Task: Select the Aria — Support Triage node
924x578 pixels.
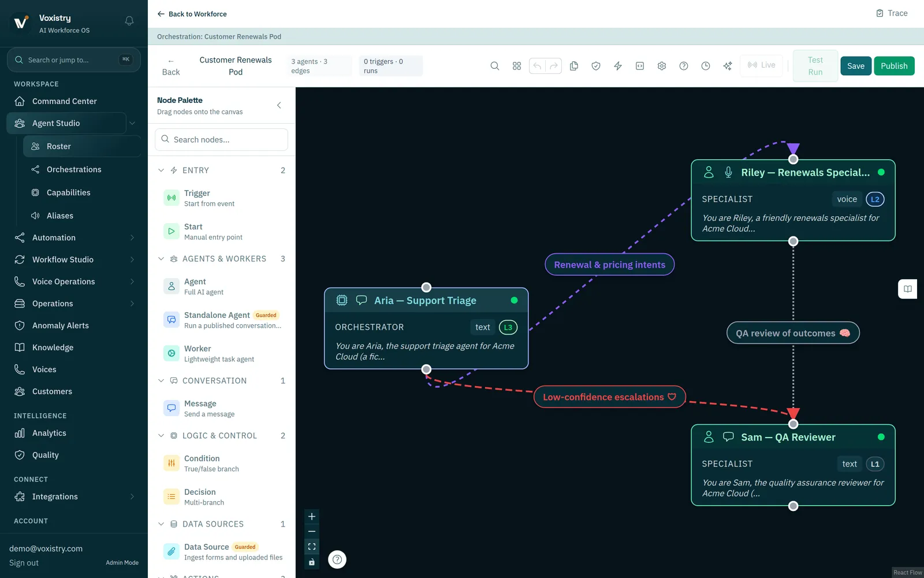Action: pos(426,328)
